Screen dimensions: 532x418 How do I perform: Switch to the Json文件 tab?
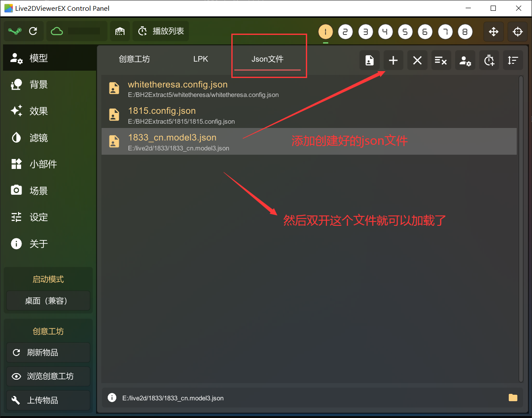268,59
